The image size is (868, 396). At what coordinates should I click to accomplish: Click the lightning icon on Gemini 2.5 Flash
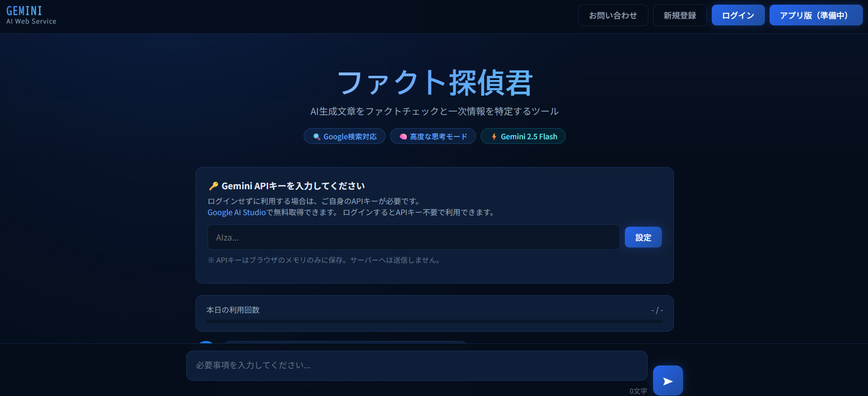tap(494, 136)
